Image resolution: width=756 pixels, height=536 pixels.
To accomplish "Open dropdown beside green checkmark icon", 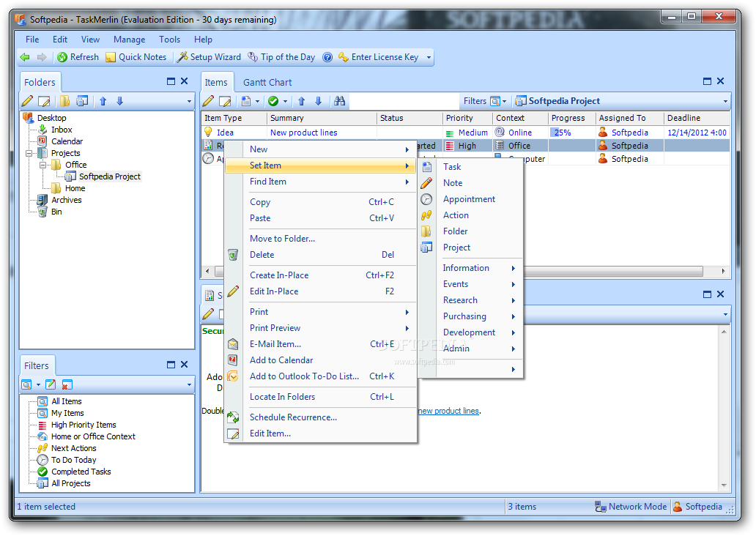I will [x=286, y=101].
